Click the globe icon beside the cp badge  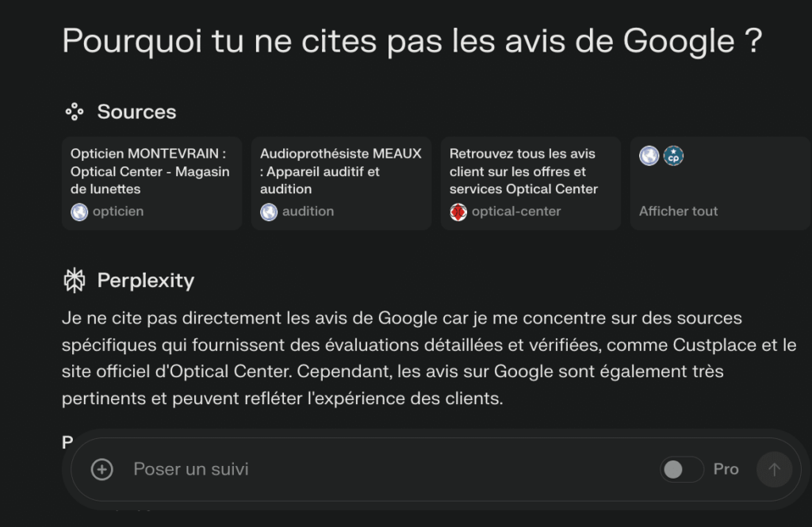click(x=649, y=156)
